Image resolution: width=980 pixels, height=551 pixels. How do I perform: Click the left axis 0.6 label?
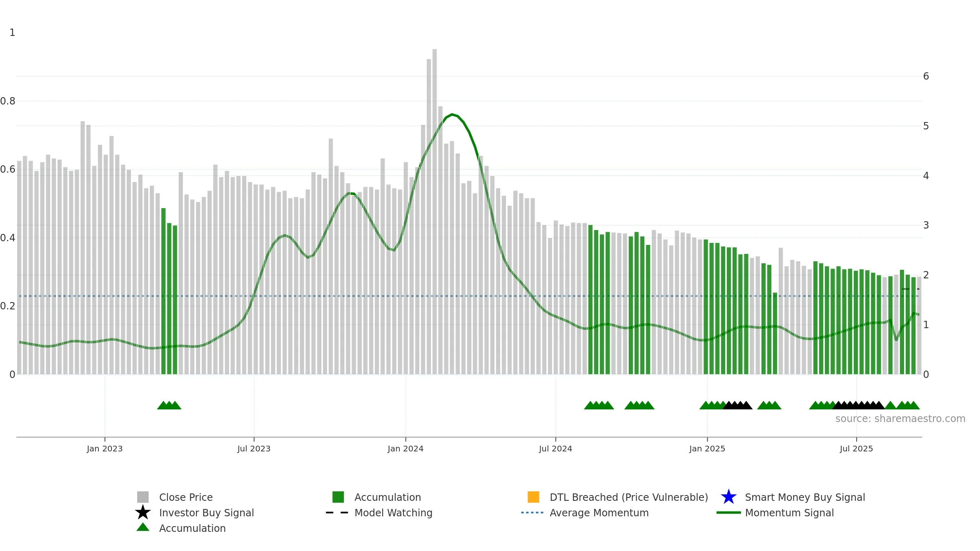pyautogui.click(x=8, y=169)
